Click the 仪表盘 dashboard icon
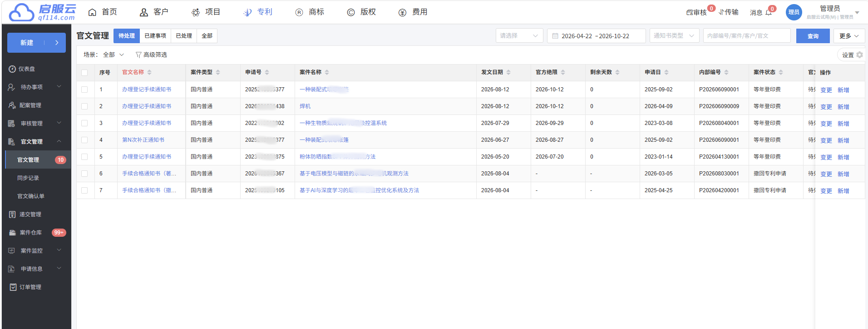The width and height of the screenshot is (868, 329). click(x=12, y=69)
